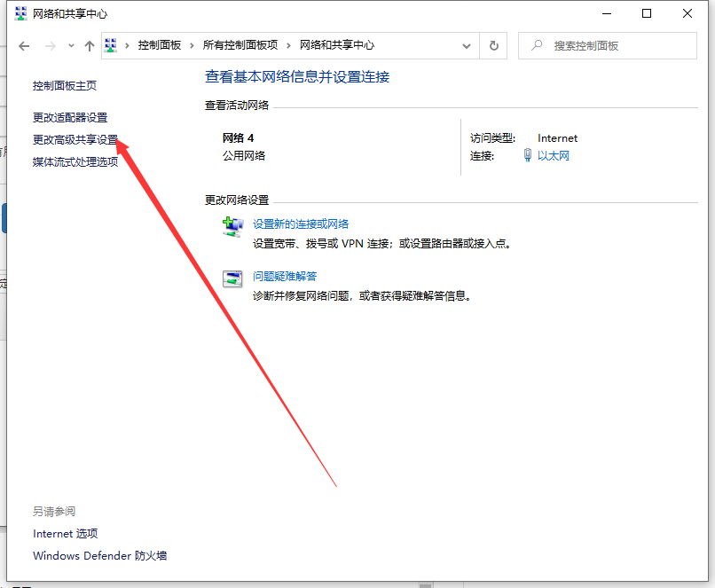Click the 媒体流式处理选项 link
The height and width of the screenshot is (588, 715).
pos(75,161)
